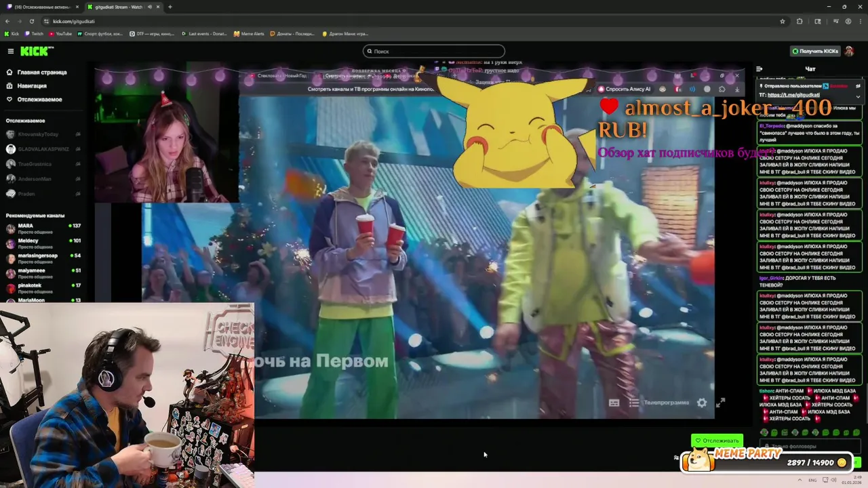Open the t.me/gitgudkati link in pinned message

(794, 95)
